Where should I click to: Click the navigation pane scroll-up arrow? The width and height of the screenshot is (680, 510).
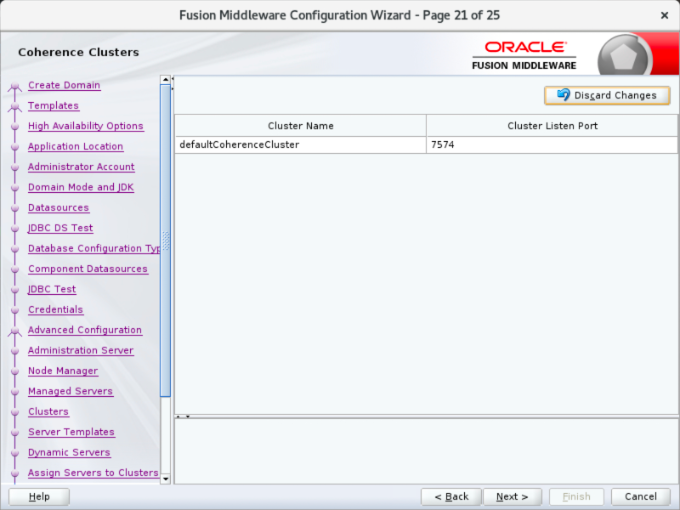tap(165, 80)
